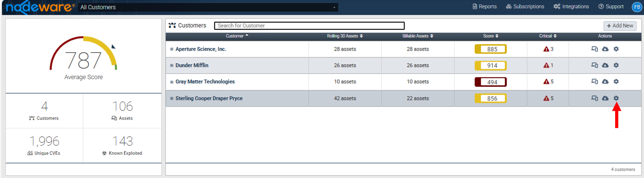
Task: Toggle square marker beside Dunder Mifflin
Action: [172, 65]
